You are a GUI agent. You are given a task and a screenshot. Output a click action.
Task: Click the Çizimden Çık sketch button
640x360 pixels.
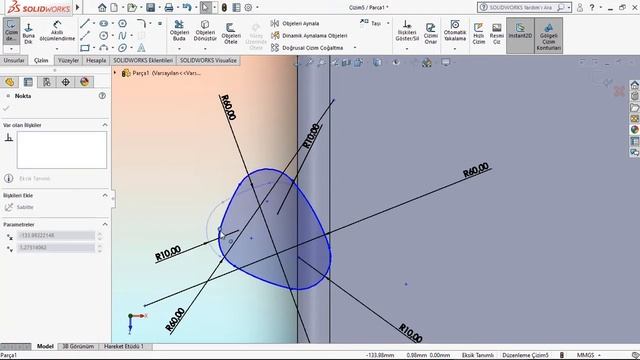click(x=11, y=31)
